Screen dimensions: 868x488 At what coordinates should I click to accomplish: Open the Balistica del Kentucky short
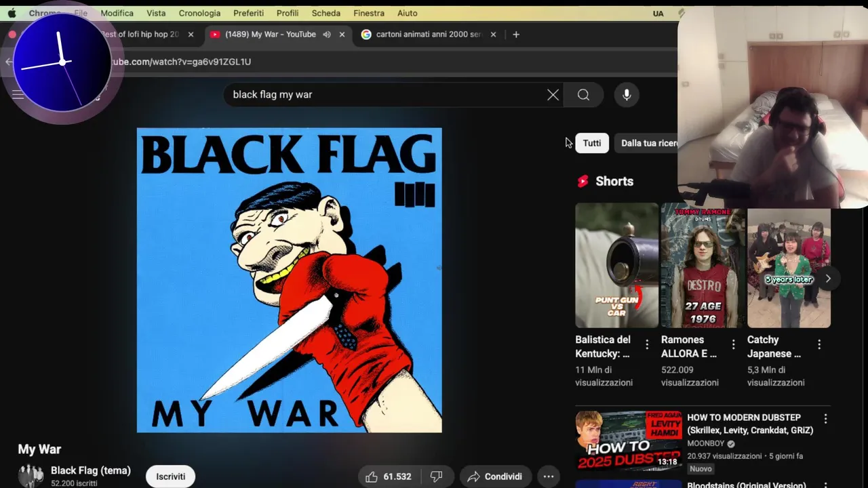click(616, 265)
